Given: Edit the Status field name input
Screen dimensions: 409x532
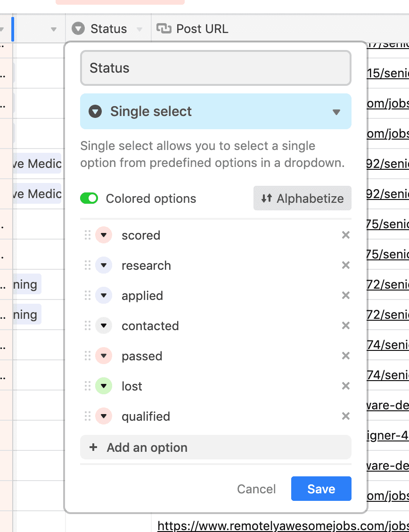Looking at the screenshot, I should [215, 68].
